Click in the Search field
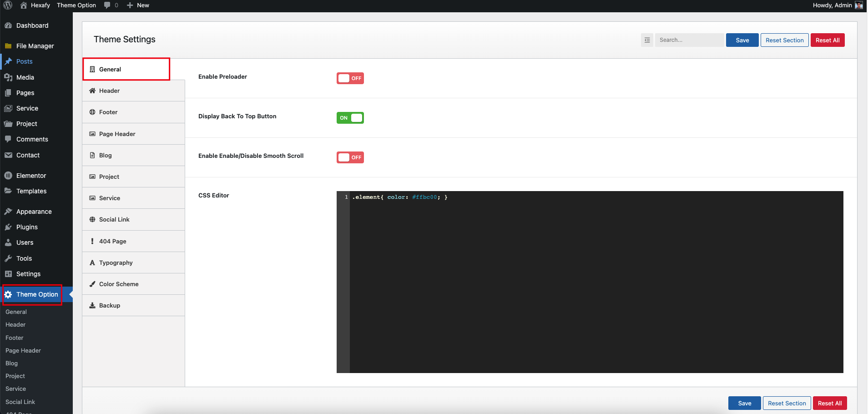This screenshot has height=414, width=868. pos(689,40)
